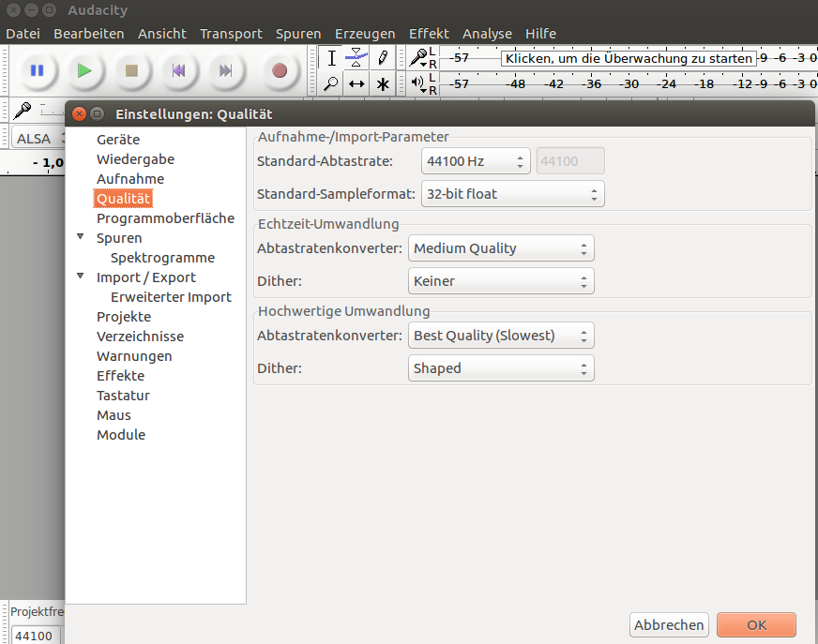Select Erweiterter Import sub-item
Image resolution: width=818 pixels, height=644 pixels.
[x=171, y=297]
